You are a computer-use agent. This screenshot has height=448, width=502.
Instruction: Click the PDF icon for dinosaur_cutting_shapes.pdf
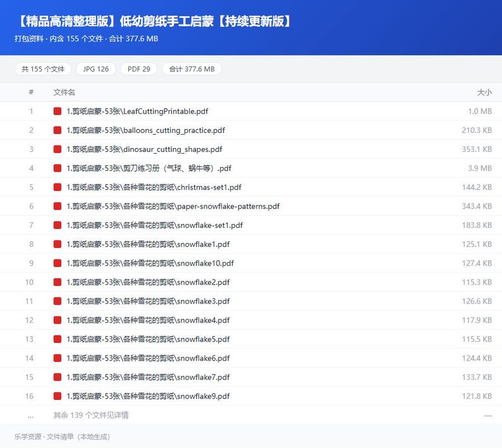point(58,149)
